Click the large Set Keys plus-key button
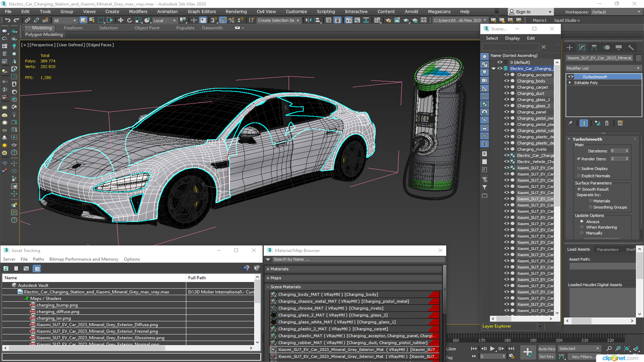Screen dimensions: 644x362 point(528,352)
